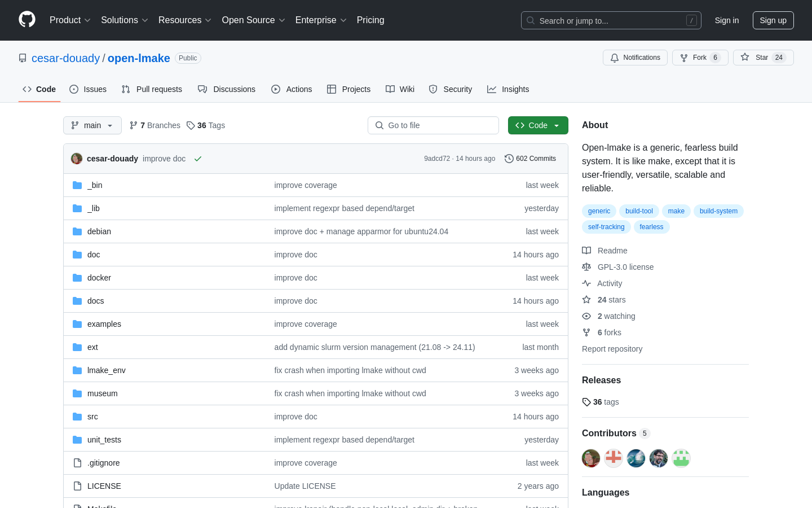Viewport: 812px width, 508px height.
Task: Switch to the Pull requests tab
Action: point(152,89)
